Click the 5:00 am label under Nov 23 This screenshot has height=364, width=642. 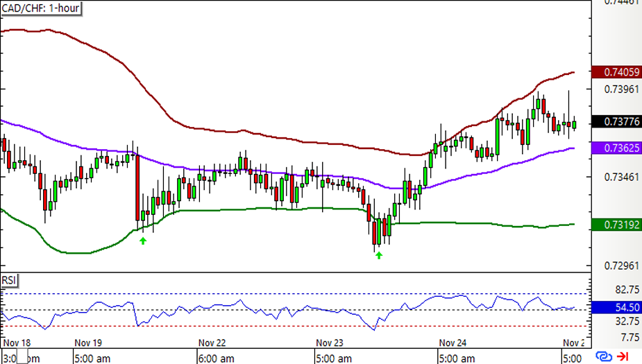pos(334,358)
